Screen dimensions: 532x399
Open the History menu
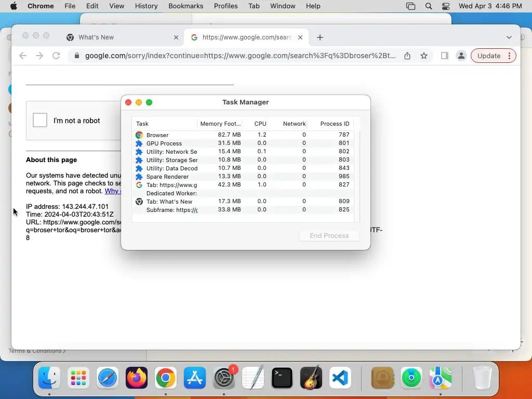pos(146,6)
